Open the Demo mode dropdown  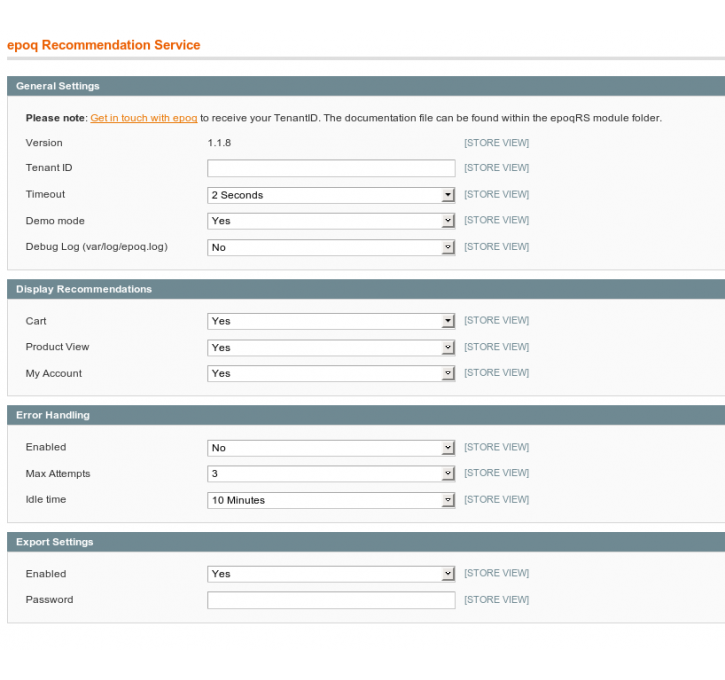pyautogui.click(x=331, y=221)
